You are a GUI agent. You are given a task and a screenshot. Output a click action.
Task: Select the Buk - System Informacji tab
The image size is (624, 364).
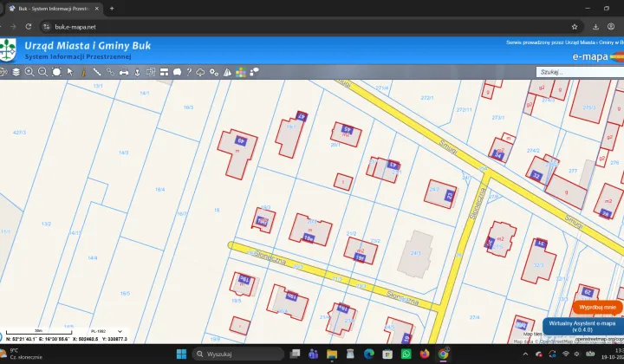tap(54, 9)
